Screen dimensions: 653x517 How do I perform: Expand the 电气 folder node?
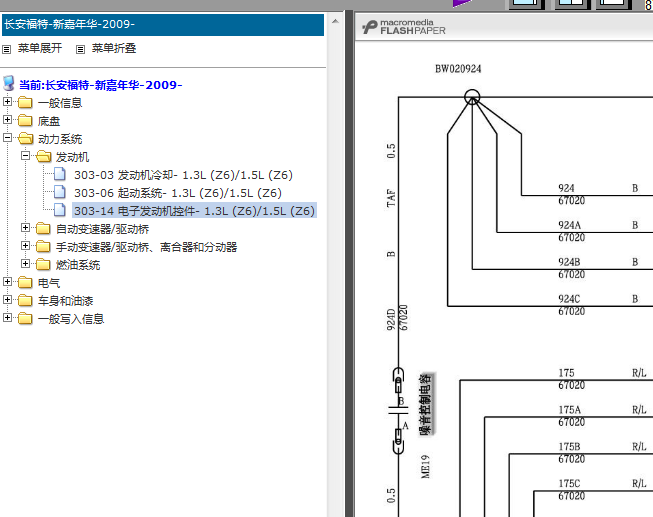tap(7, 282)
